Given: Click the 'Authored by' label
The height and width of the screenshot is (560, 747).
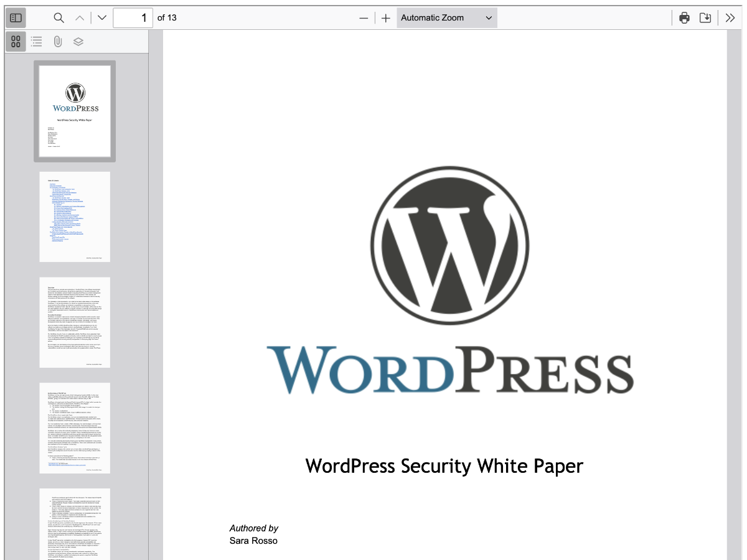Looking at the screenshot, I should click(x=254, y=528).
